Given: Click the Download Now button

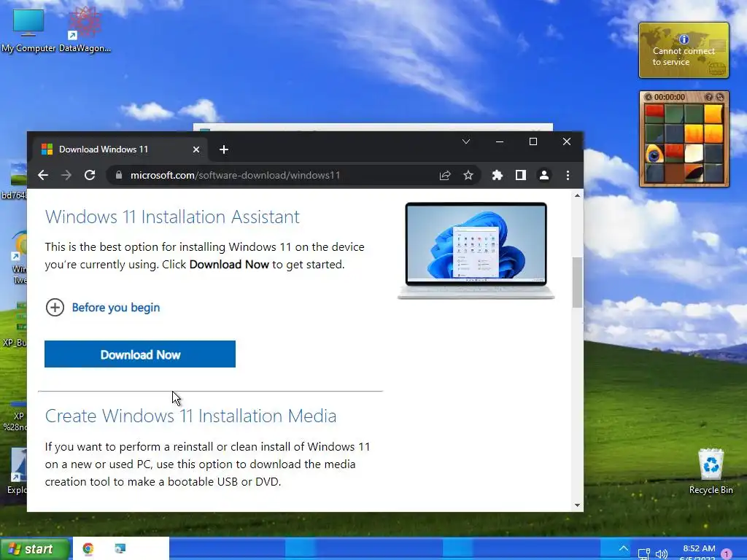Looking at the screenshot, I should 140,354.
